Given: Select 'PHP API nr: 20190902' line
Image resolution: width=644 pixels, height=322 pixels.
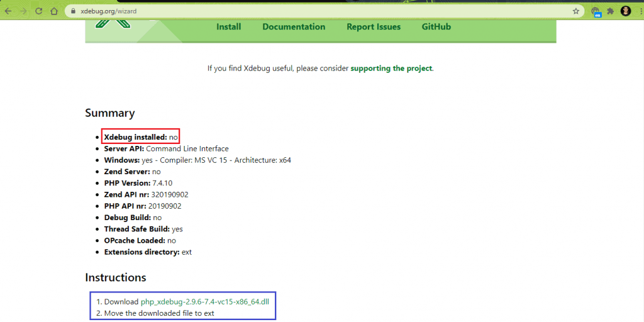Looking at the screenshot, I should (143, 206).
